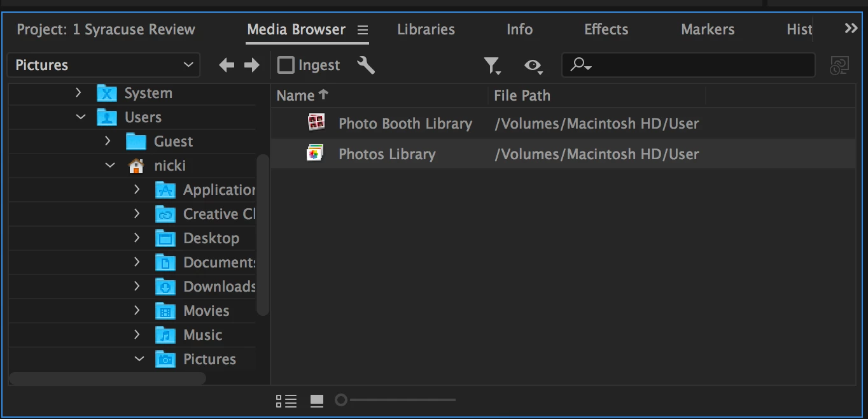Click the folder tree horizontal scrollbar

pos(107,378)
